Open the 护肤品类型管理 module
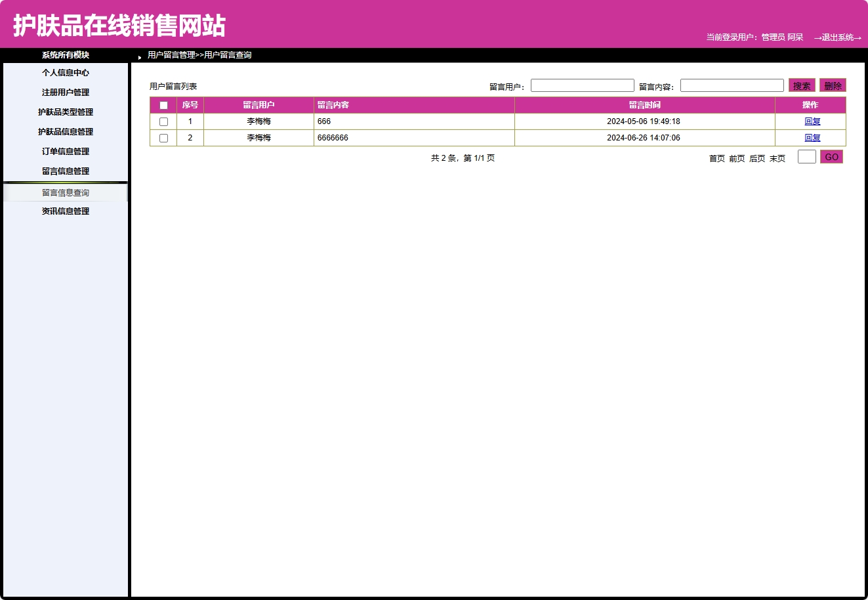This screenshot has height=600, width=868. [x=65, y=112]
